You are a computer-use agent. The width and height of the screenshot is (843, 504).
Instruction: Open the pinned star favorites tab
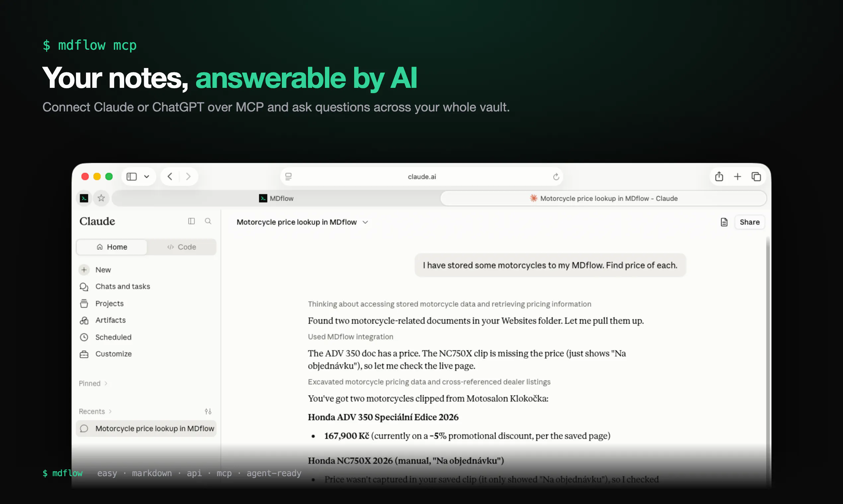(x=101, y=198)
